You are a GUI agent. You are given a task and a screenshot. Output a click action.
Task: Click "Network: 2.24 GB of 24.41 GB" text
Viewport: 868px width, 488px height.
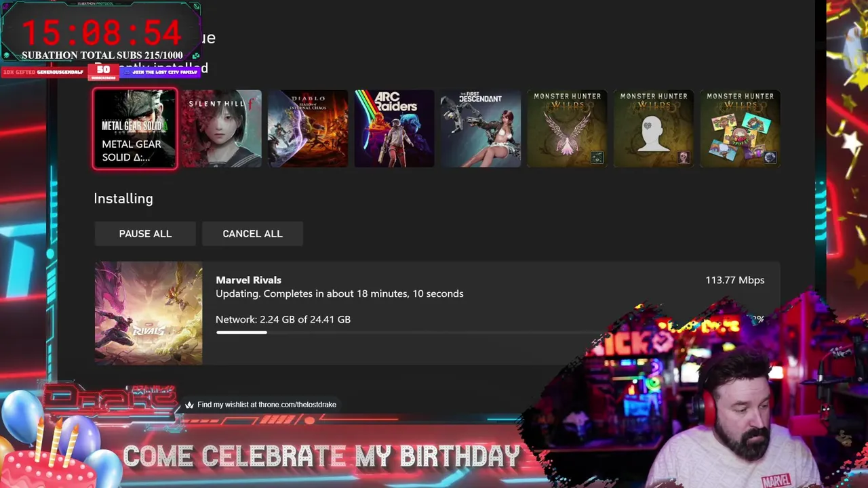pos(283,319)
